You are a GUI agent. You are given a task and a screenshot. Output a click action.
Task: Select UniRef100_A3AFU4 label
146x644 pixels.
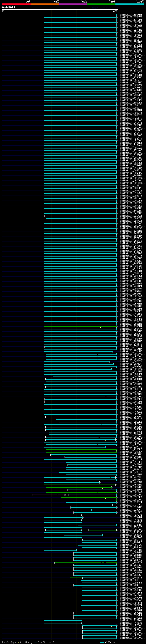(x=131, y=326)
